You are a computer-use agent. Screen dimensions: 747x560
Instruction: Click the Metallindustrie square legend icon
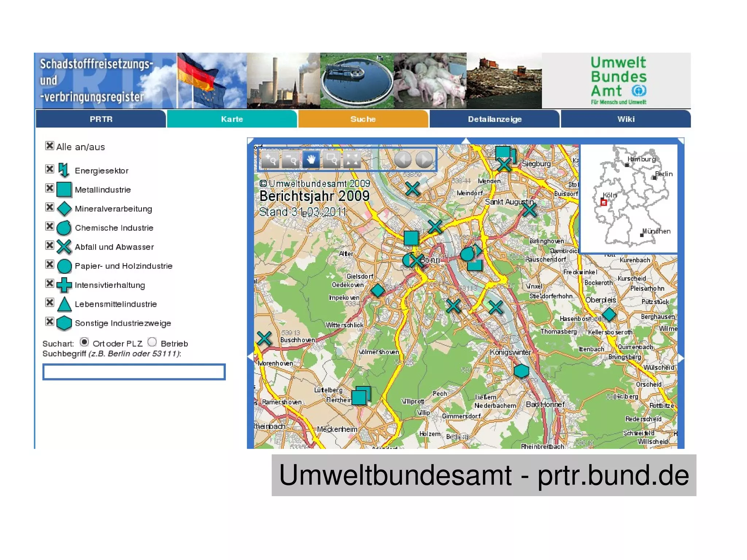pyautogui.click(x=64, y=190)
